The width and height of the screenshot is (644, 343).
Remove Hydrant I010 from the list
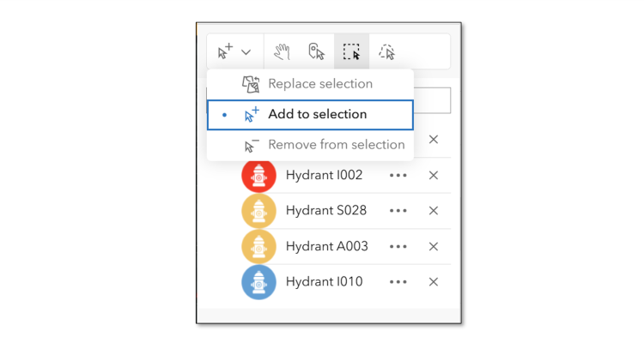tap(434, 282)
